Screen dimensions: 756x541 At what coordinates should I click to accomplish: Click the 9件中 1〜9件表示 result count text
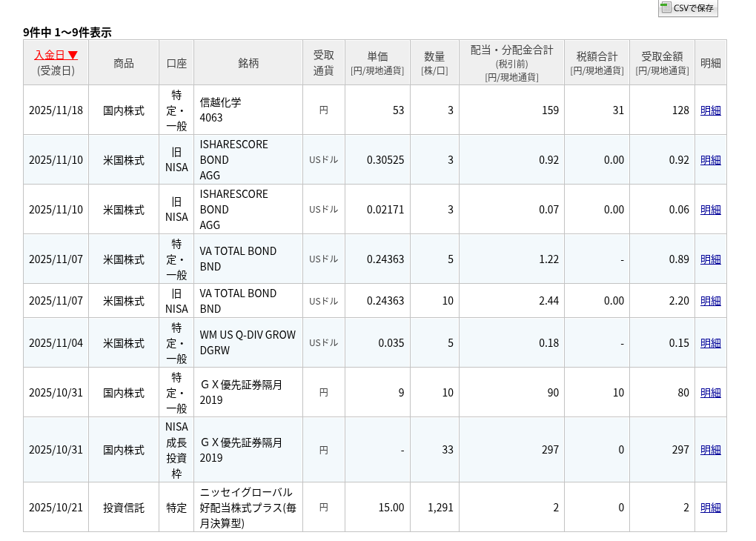click(x=67, y=32)
